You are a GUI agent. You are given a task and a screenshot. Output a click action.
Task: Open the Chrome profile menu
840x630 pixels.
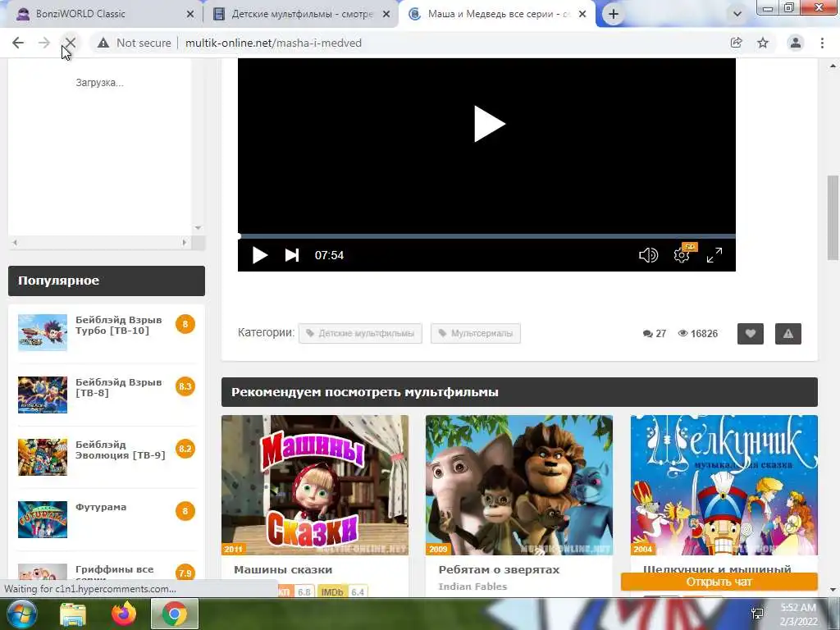click(796, 43)
